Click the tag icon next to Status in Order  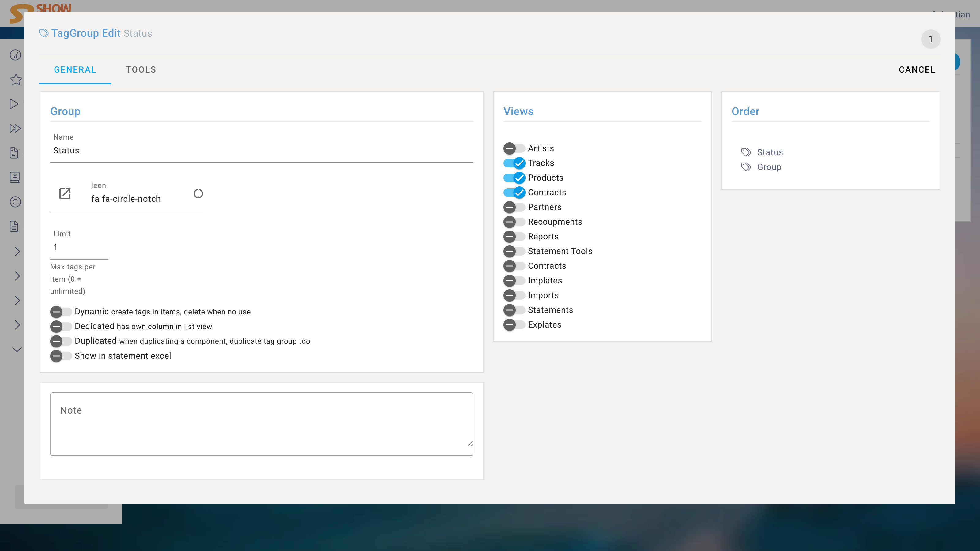[x=746, y=152]
